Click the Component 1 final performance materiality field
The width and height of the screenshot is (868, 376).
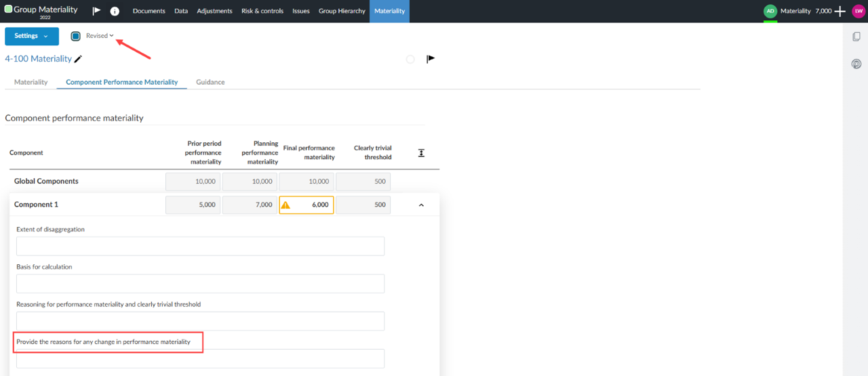313,205
